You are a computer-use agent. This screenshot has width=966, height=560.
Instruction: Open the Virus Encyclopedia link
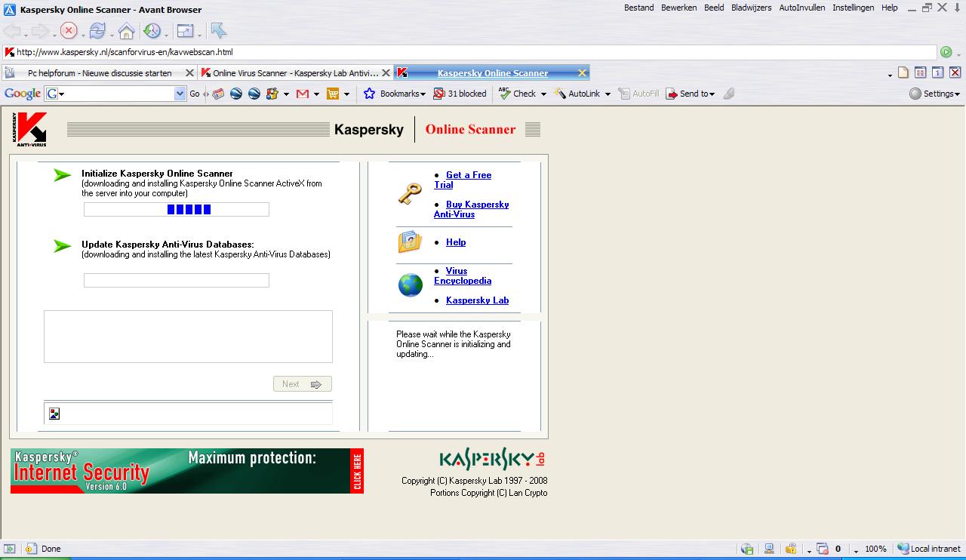click(463, 275)
